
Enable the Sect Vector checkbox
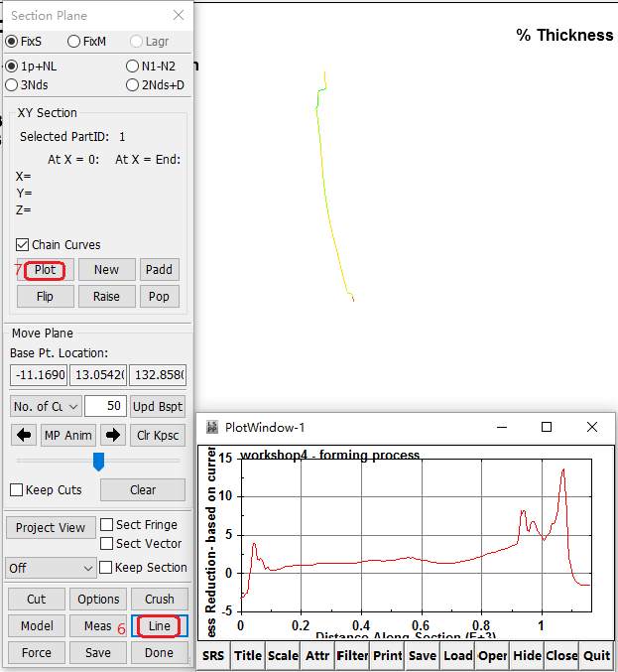coord(106,543)
